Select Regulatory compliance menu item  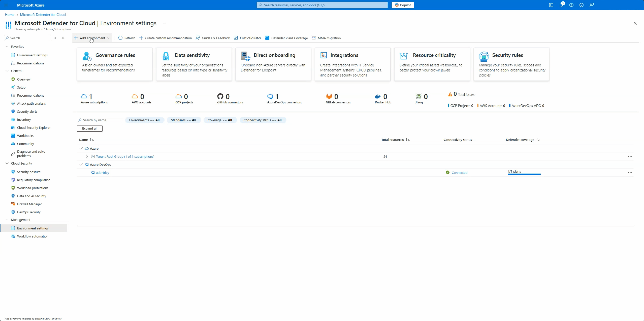tap(34, 180)
